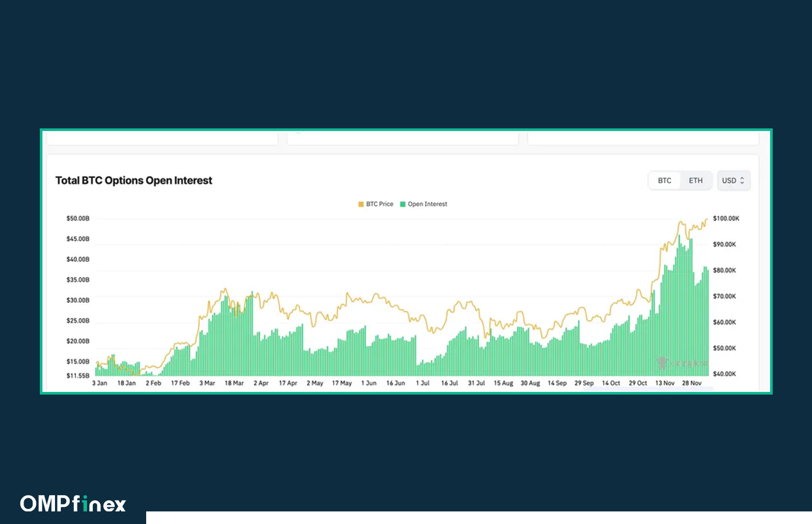Click the 1 Jul date label
The width and height of the screenshot is (812, 524).
tap(423, 384)
